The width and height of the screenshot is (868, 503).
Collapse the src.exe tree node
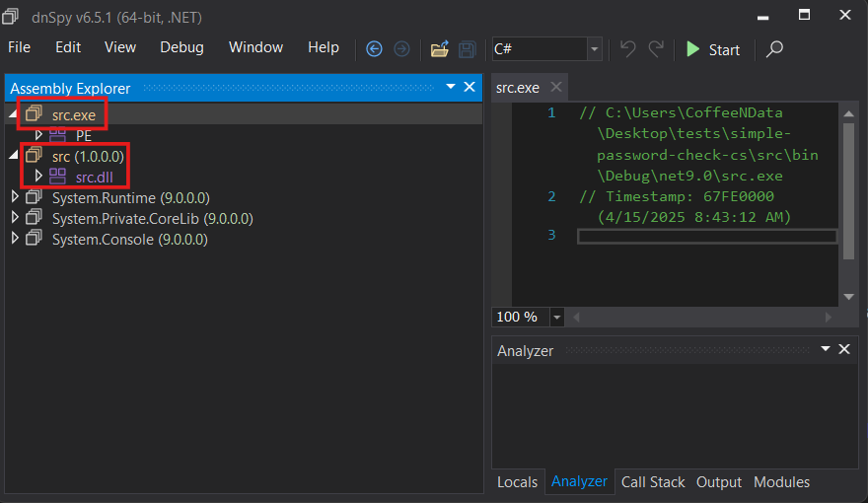point(13,114)
